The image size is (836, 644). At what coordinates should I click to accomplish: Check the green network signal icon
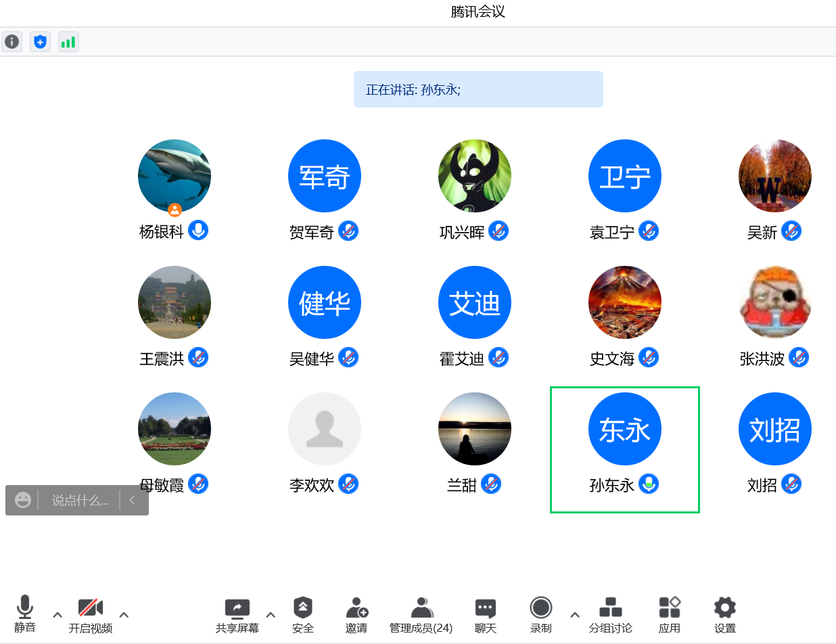pyautogui.click(x=68, y=42)
